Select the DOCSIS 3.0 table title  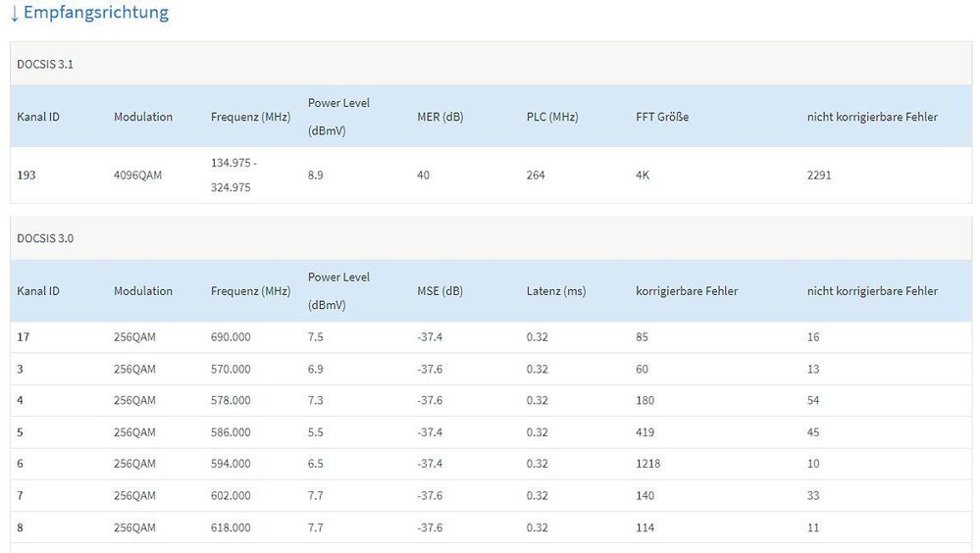[45, 238]
